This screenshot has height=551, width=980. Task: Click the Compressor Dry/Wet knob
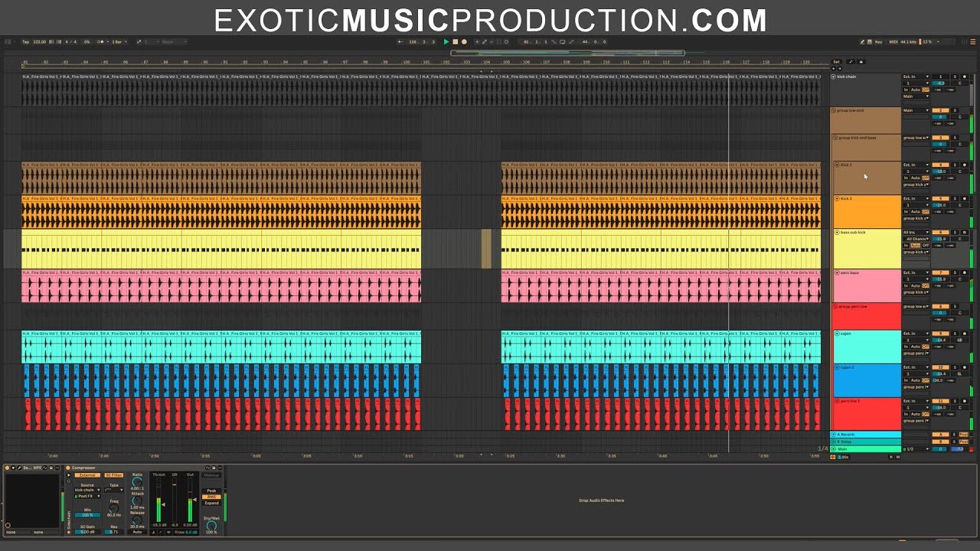211,526
